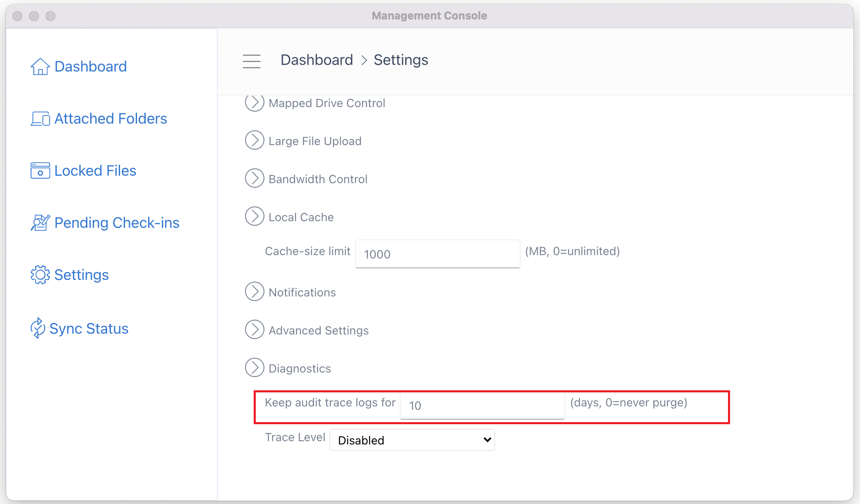This screenshot has width=860, height=504.
Task: Click Dashboard in the breadcrumb
Action: (x=317, y=60)
